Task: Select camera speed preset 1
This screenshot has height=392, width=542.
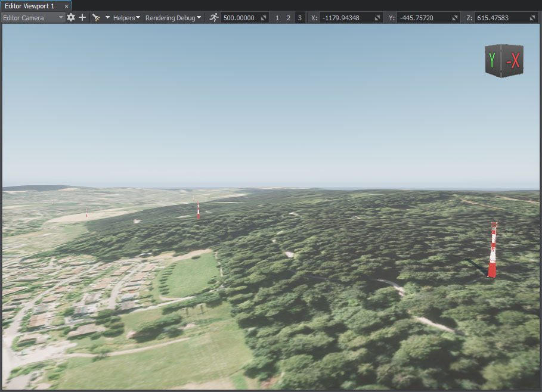Action: (x=277, y=18)
